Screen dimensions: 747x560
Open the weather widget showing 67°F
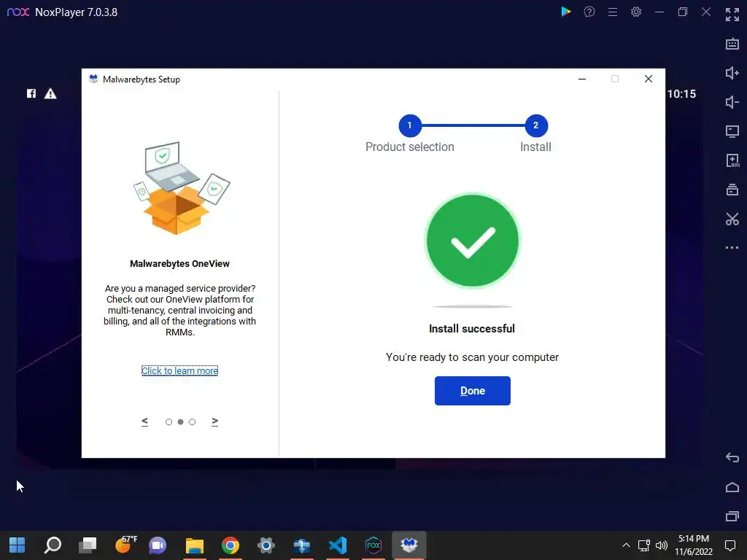(x=125, y=544)
